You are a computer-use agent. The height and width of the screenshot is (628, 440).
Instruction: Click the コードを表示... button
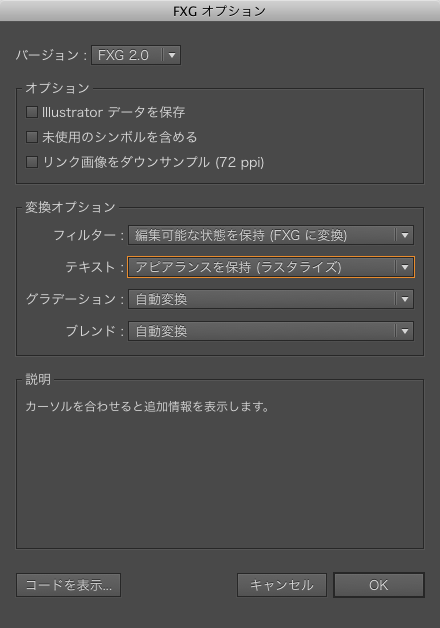click(68, 585)
